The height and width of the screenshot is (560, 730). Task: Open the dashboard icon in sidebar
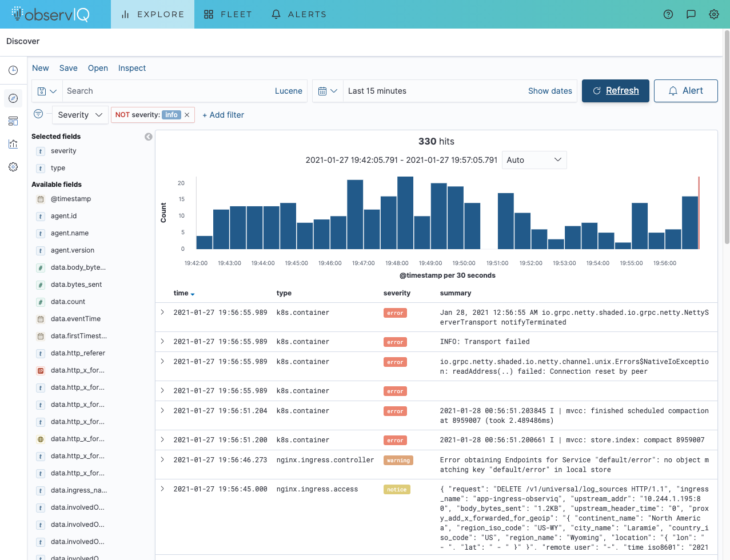[x=13, y=121]
